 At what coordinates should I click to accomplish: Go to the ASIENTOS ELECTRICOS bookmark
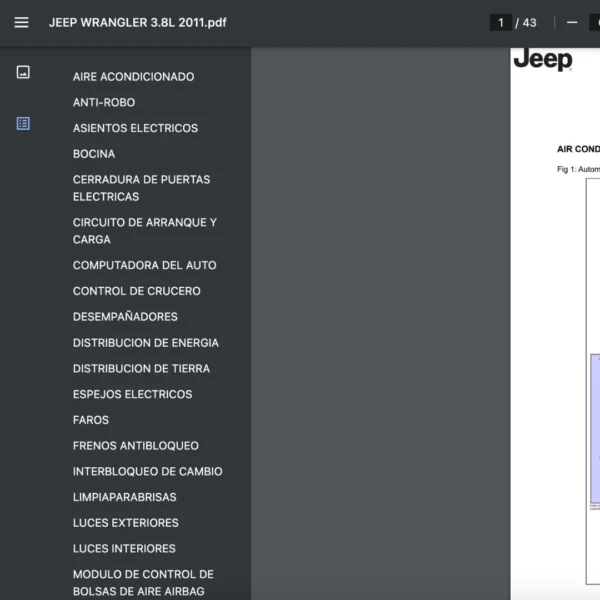pyautogui.click(x=135, y=128)
